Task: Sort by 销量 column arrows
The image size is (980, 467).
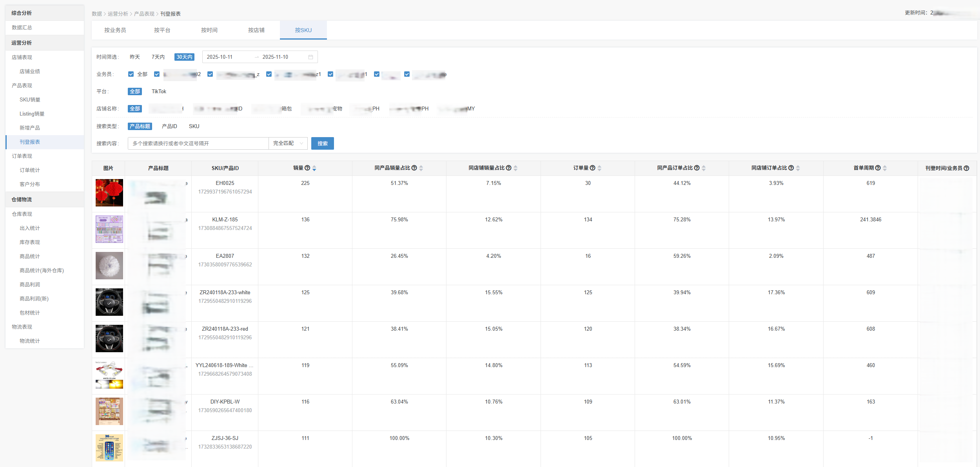Action: pos(314,168)
